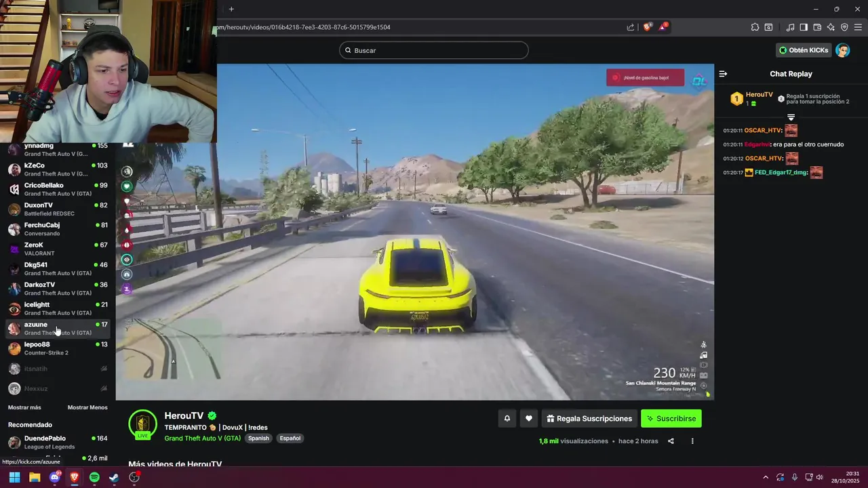Click the HerouTV channel name link
The width and height of the screenshot is (868, 488).
[x=184, y=416]
